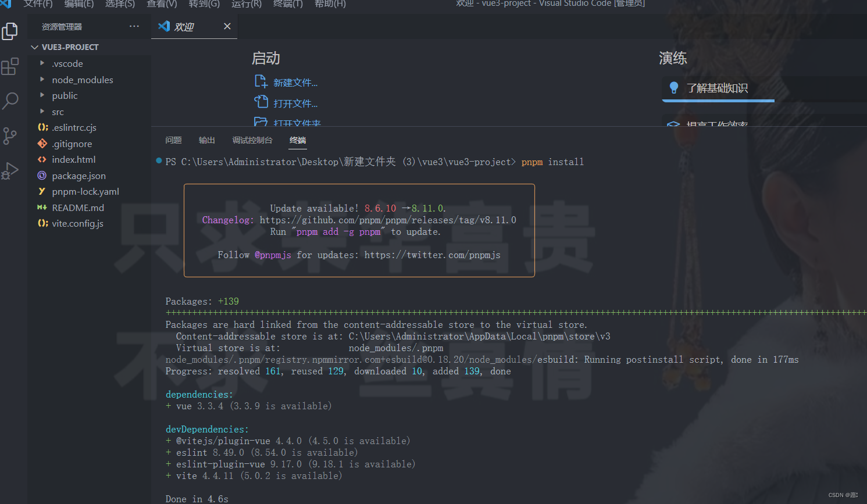Click the index.html file icon
The image size is (867, 504).
pyautogui.click(x=42, y=159)
